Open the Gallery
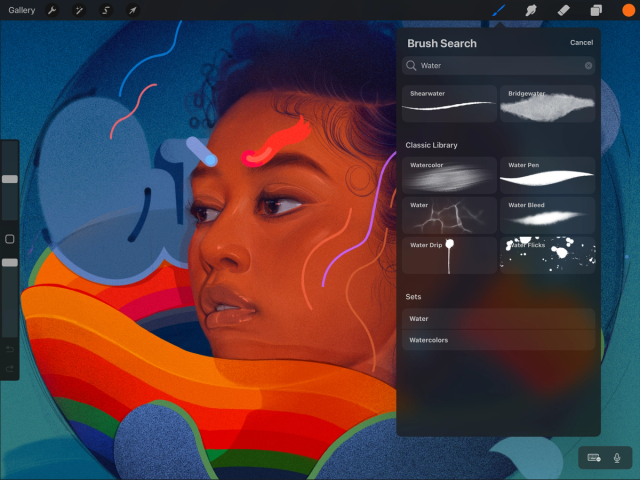 pyautogui.click(x=22, y=10)
